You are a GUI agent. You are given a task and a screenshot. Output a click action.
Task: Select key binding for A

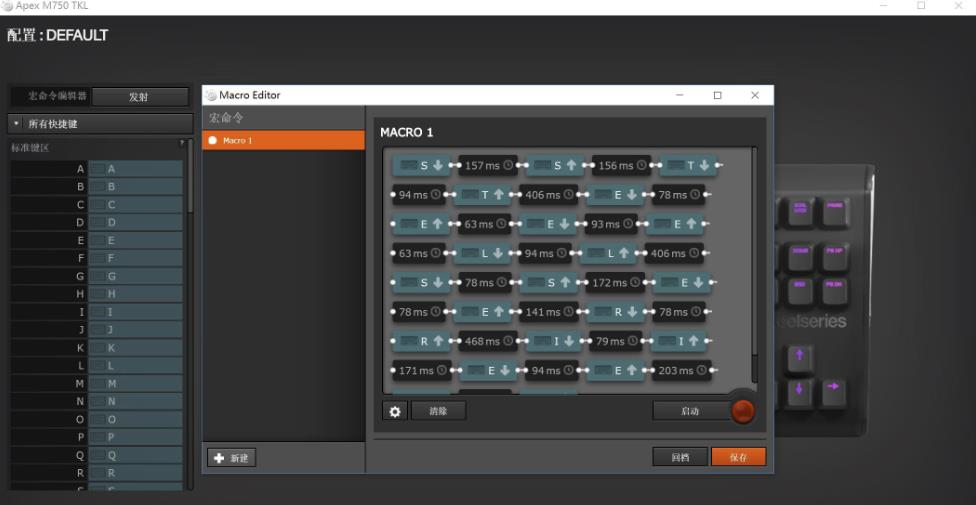(x=135, y=169)
